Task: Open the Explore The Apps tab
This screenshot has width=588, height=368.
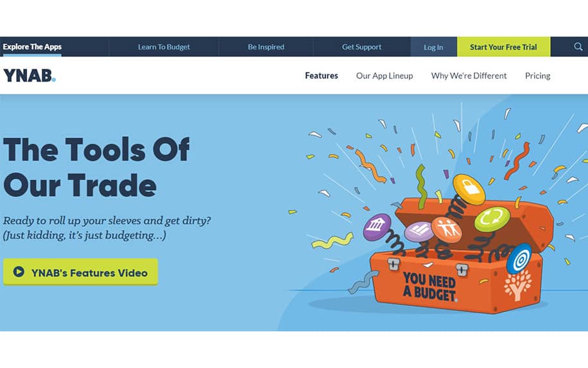Action: click(32, 47)
